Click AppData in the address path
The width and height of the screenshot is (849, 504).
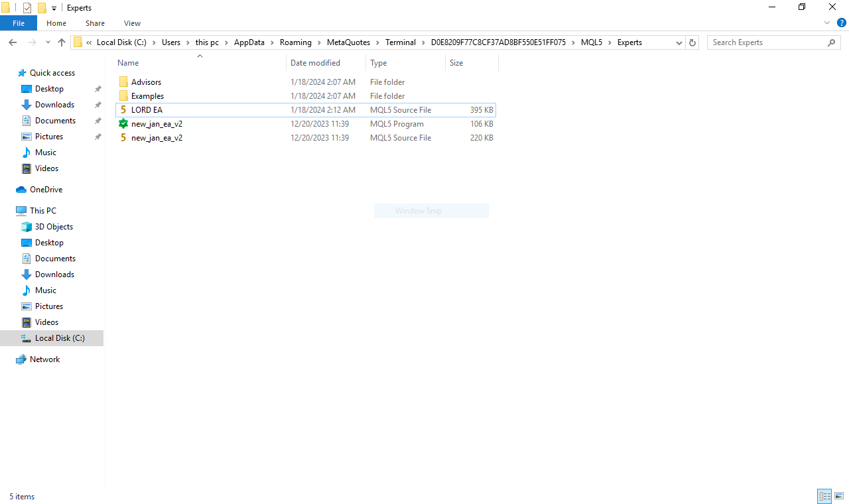[x=249, y=42]
